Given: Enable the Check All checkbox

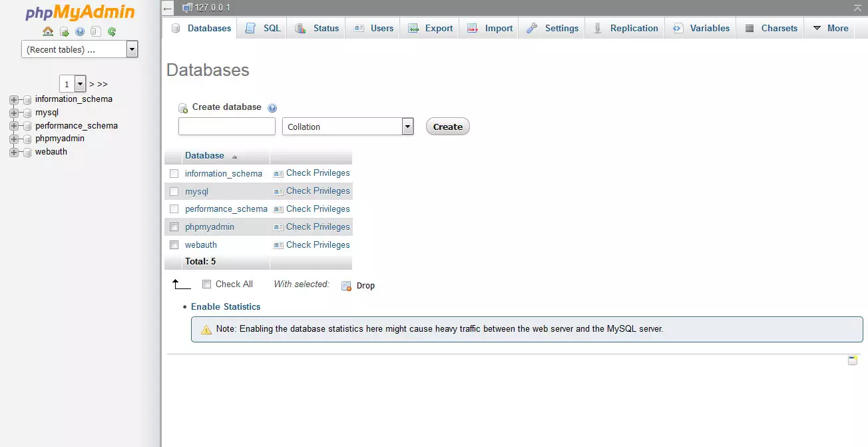Looking at the screenshot, I should pos(207,284).
